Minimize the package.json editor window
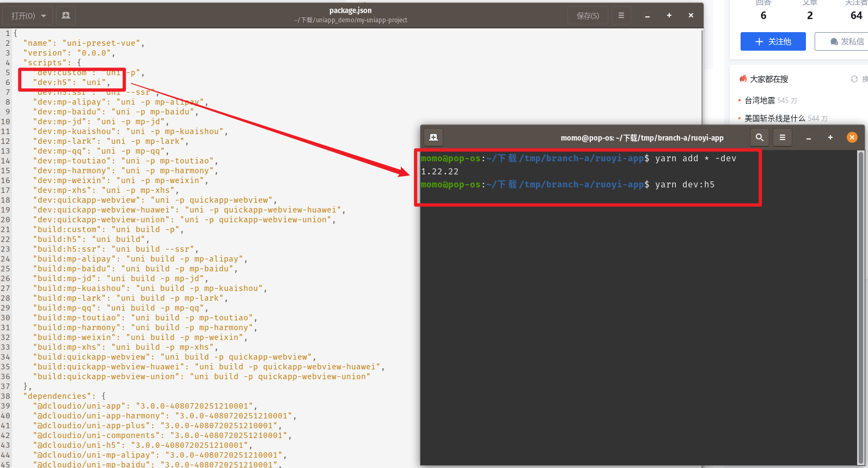 (x=647, y=16)
